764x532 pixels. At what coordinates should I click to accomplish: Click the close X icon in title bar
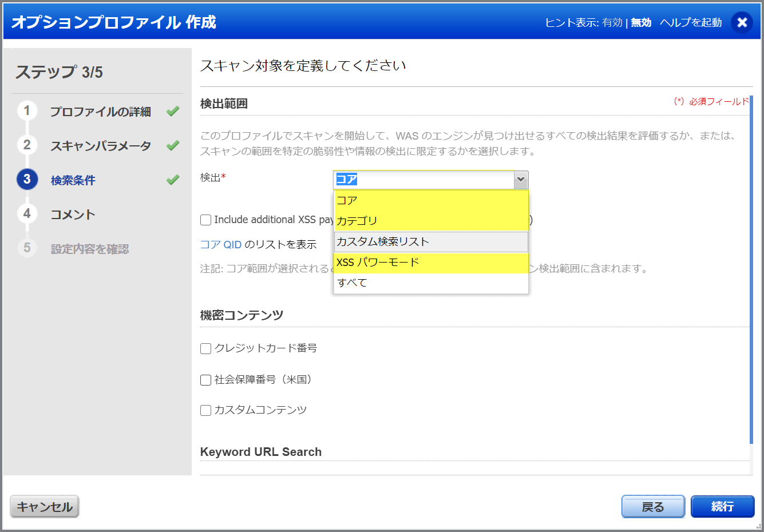[742, 23]
